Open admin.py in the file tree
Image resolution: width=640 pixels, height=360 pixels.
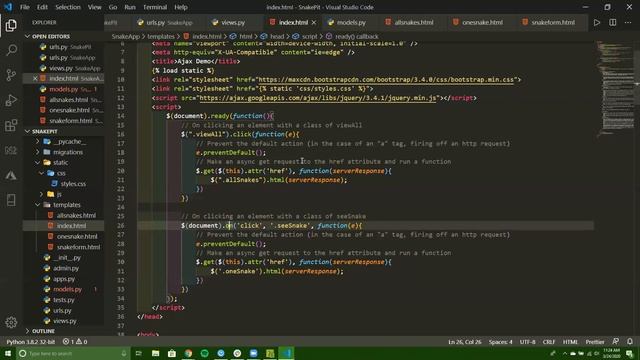(65, 268)
